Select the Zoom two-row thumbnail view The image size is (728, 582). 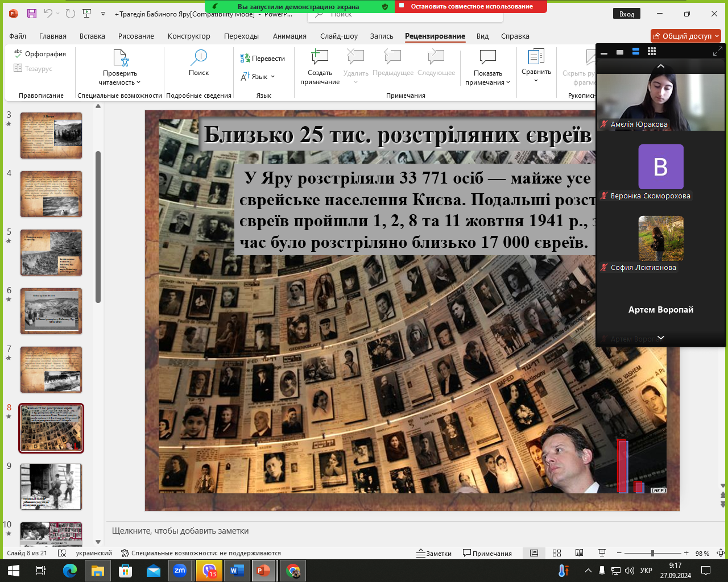[x=636, y=52]
